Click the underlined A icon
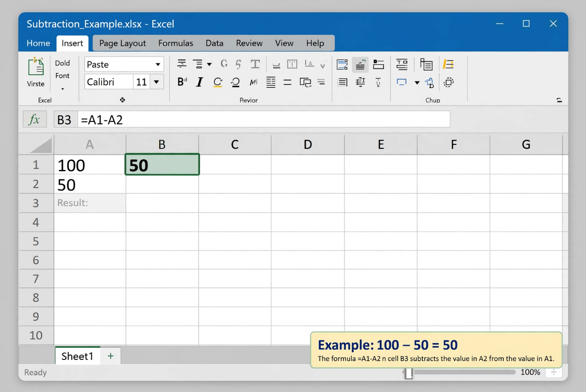 pyautogui.click(x=309, y=63)
